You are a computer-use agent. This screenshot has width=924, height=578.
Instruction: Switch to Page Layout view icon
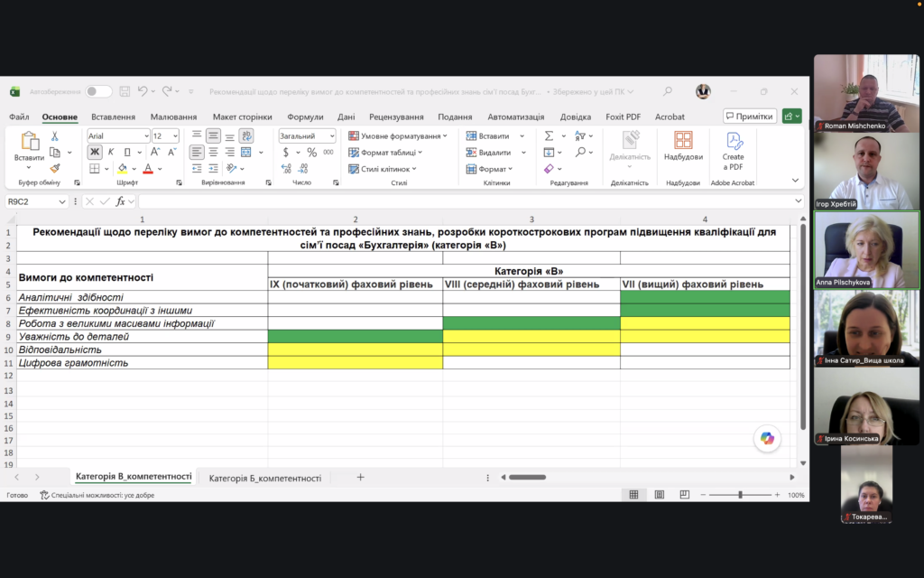pos(660,495)
